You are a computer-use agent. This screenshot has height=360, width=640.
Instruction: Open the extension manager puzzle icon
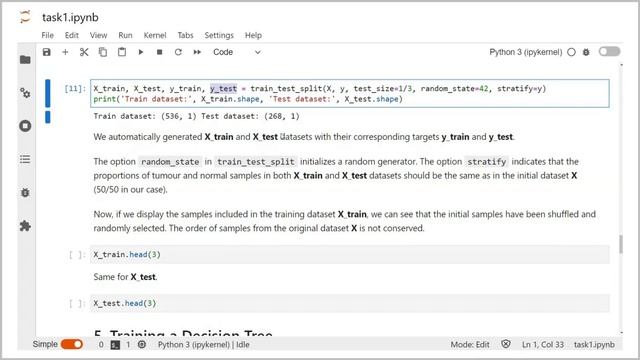click(x=25, y=226)
